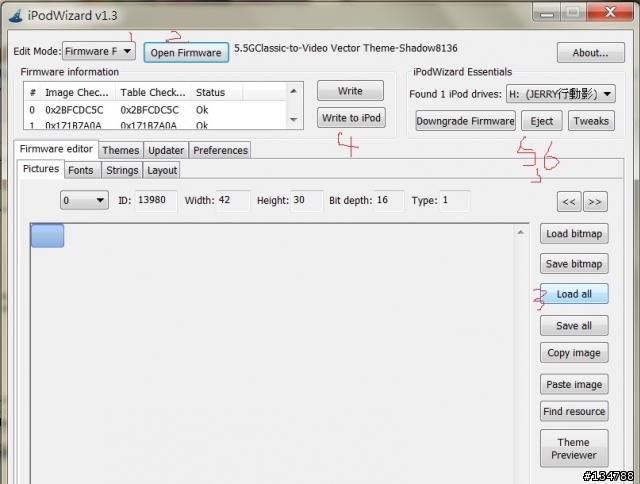Click the Save all button
Image resolution: width=640 pixels, height=484 pixels.
coord(574,326)
